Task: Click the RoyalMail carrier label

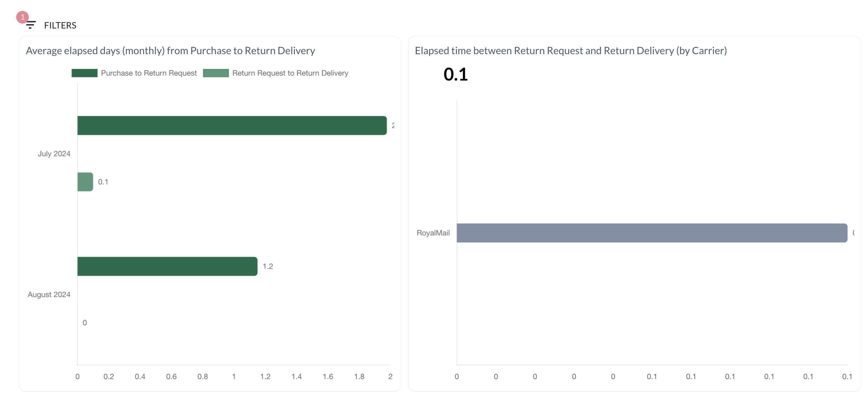Action: 433,233
